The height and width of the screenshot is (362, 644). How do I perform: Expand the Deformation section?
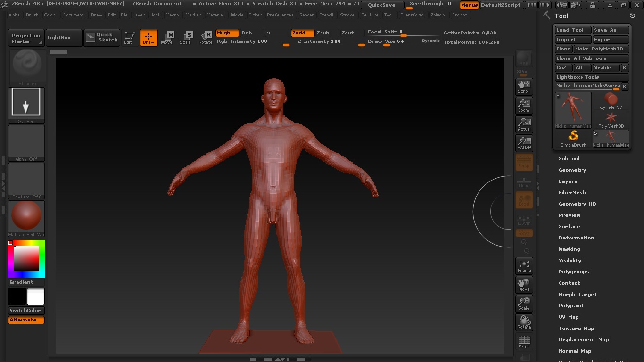[576, 238]
